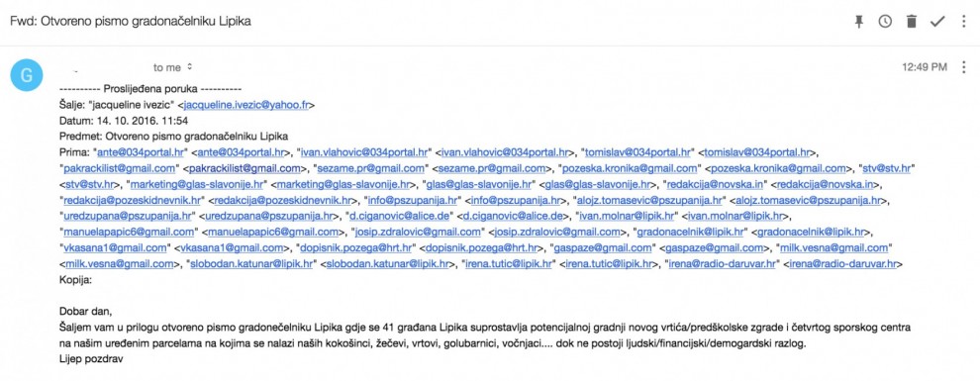Click the quoted "pozeska.kronika@gmail.com" link
The height and width of the screenshot is (381, 980).
[630, 168]
